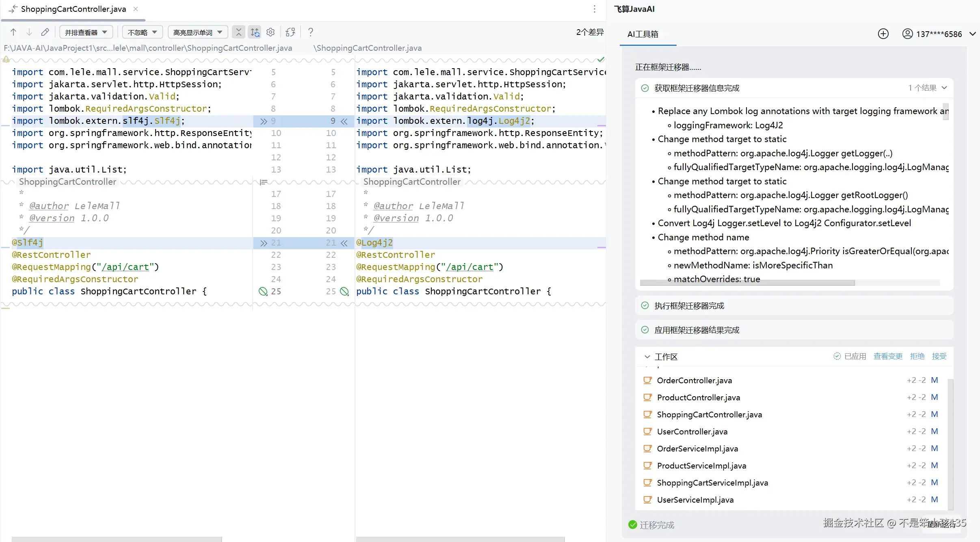Click the user account avatar icon
The height and width of the screenshot is (542, 980).
(907, 34)
